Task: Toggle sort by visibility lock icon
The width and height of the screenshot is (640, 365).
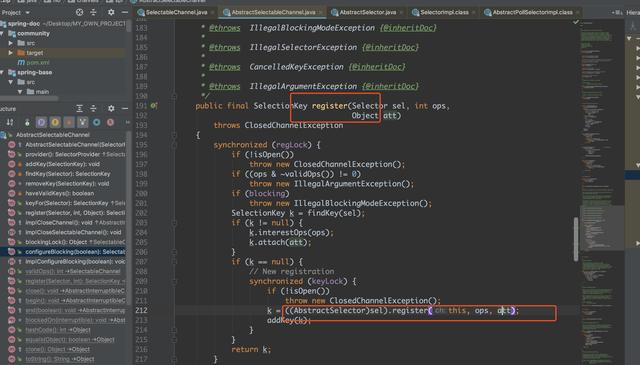Action: tap(27, 122)
